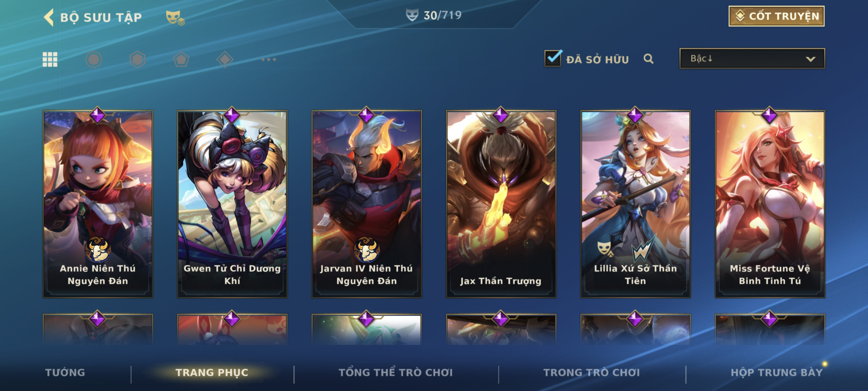Open the Bậc sort dropdown
Screen dimensions: 868x391
(x=752, y=58)
